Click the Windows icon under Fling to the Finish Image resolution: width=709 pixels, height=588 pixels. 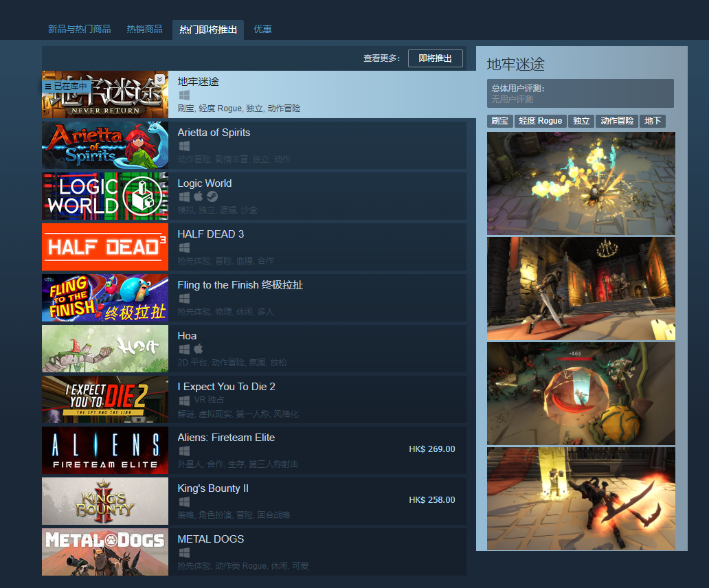click(184, 298)
